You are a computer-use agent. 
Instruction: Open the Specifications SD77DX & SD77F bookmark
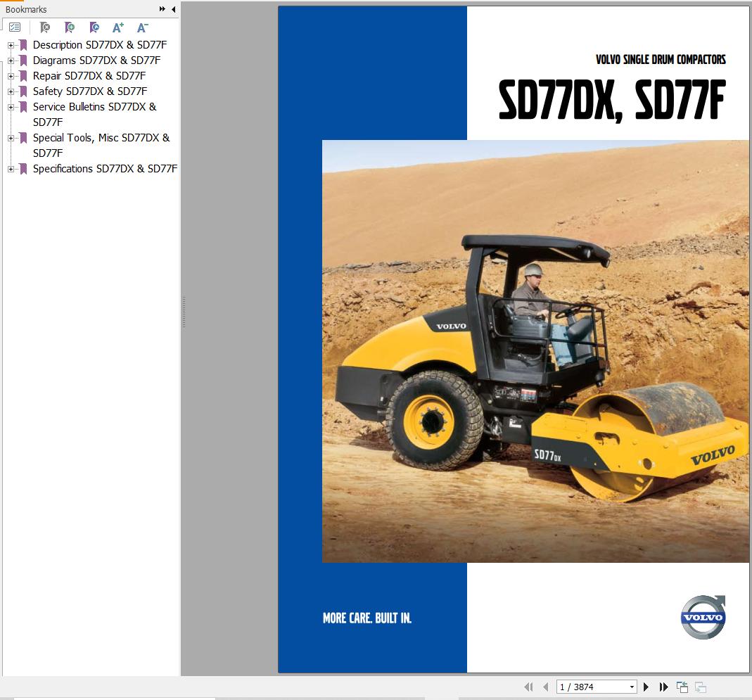pyautogui.click(x=105, y=169)
